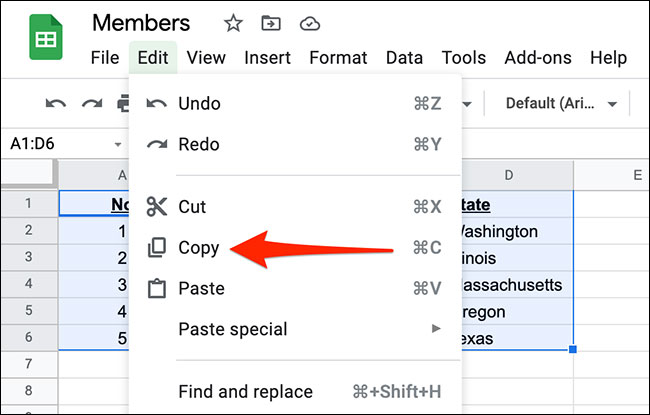Click the move to folder icon
Screen dimensions: 650x415
(270, 23)
